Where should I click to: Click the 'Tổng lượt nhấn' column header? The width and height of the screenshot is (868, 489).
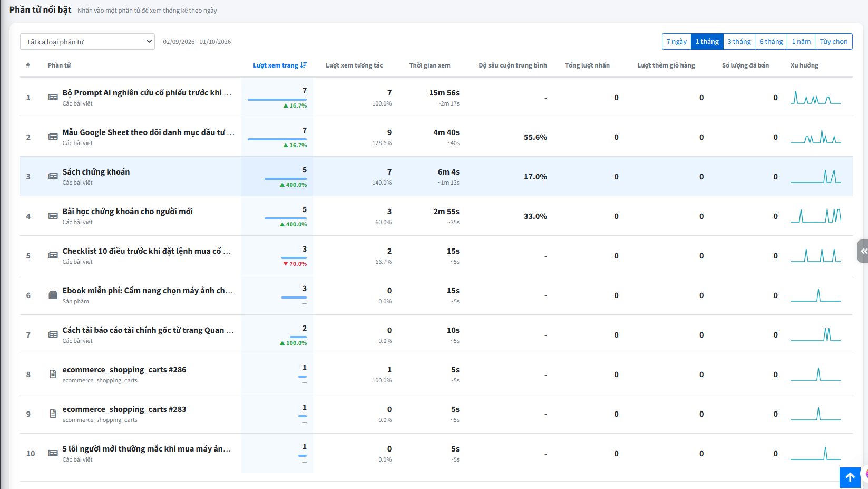(587, 65)
